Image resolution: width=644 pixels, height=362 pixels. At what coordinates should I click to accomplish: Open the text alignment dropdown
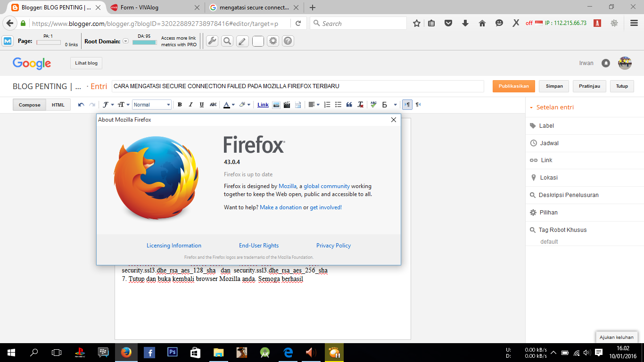(x=314, y=105)
